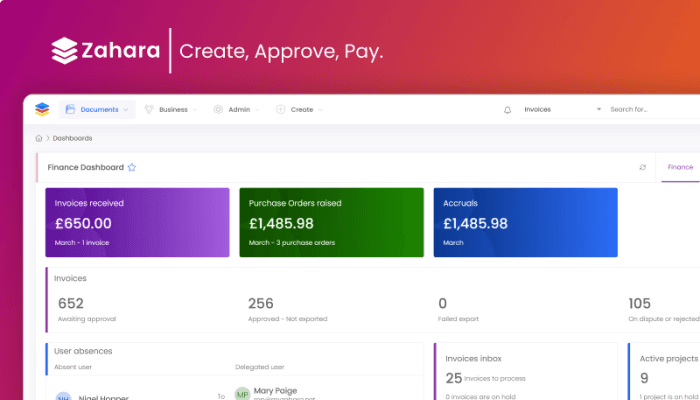Viewport: 700px width, 400px height.
Task: Click the Zahara stacked-layers app logo in navbar
Action: [x=42, y=109]
